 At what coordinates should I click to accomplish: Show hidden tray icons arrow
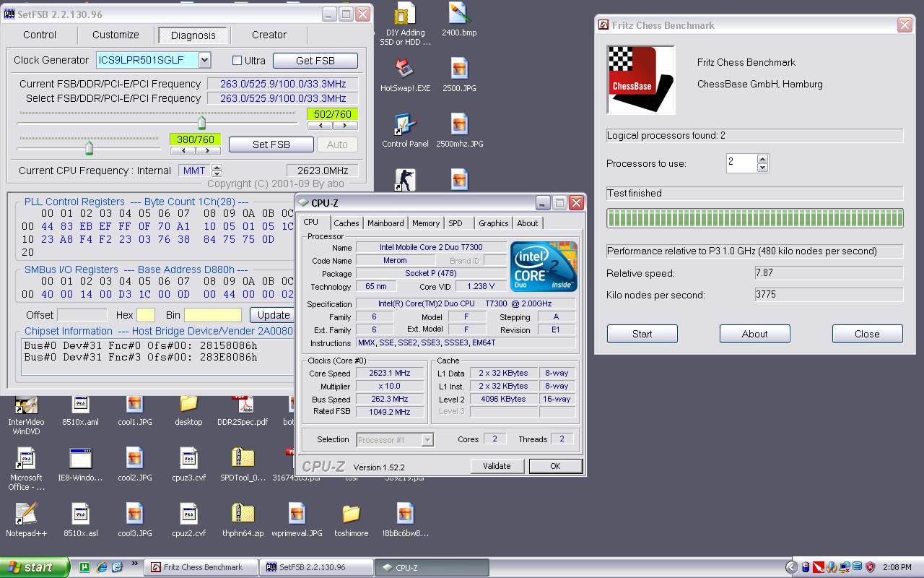pos(792,567)
